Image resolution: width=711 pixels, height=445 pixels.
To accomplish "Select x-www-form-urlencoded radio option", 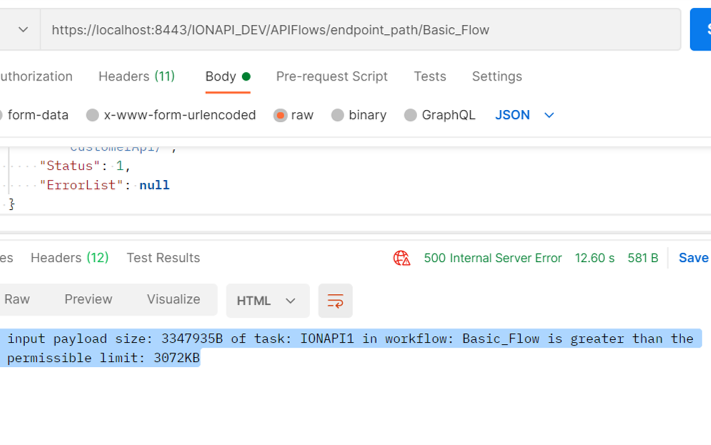I will point(93,115).
